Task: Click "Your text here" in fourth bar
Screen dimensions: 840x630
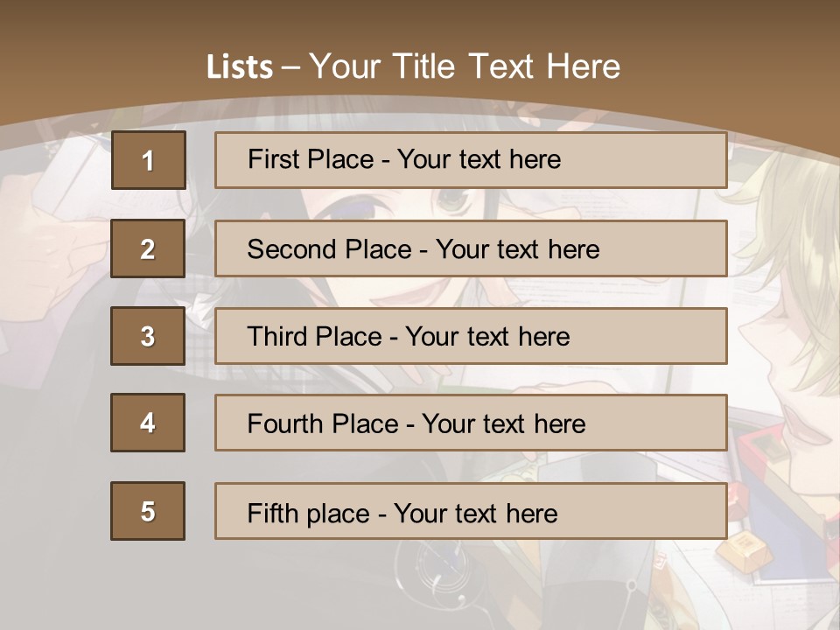Action: tap(504, 423)
